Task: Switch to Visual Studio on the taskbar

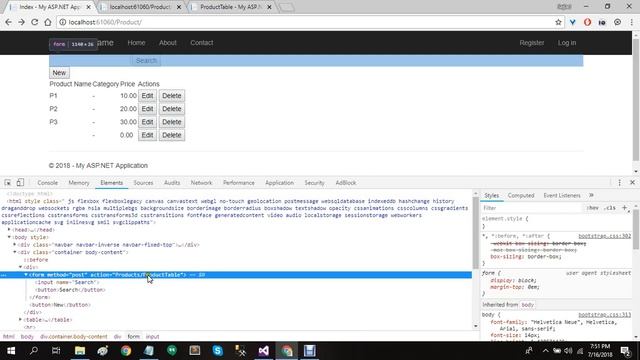Action: coord(264,351)
